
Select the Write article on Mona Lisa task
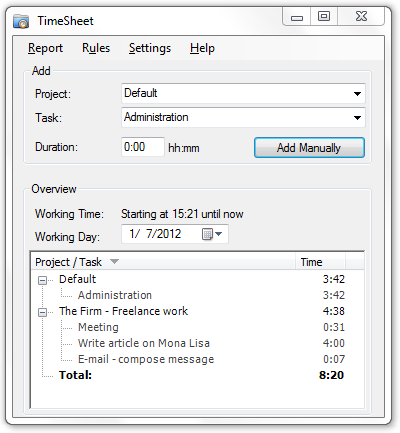coord(144,343)
